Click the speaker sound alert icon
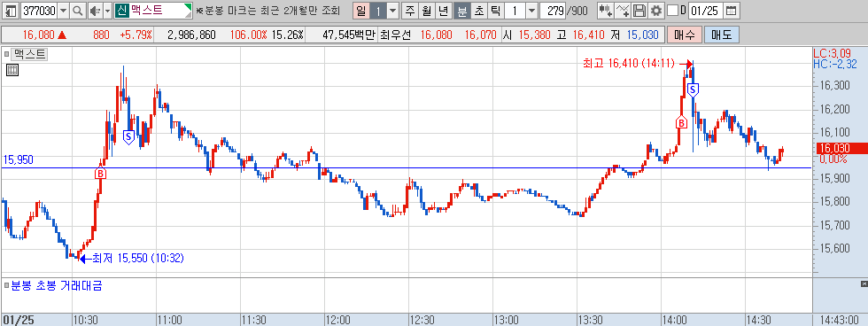Screen dimensions: 868x326 [95, 10]
